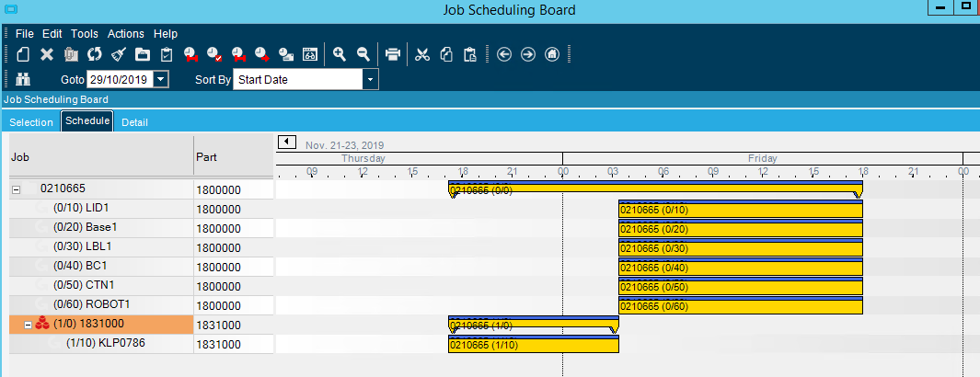This screenshot has height=377, width=980.
Task: Click the attachments paperclip icon
Action: [71, 54]
